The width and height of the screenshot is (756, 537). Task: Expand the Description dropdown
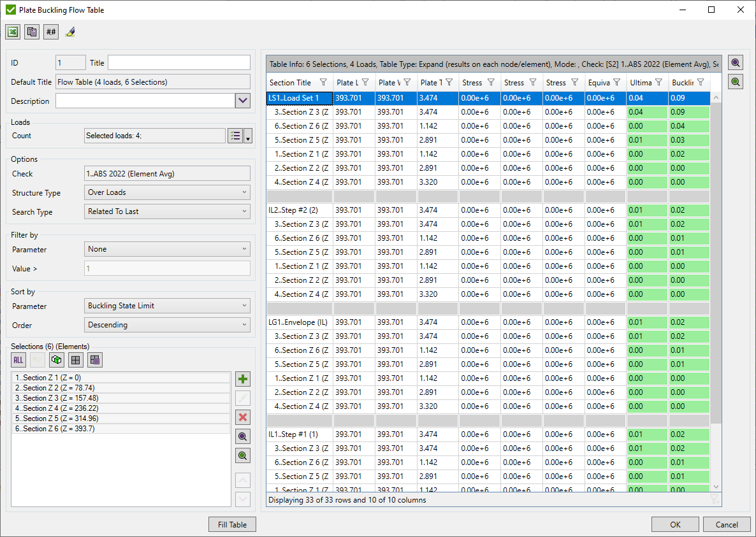242,101
